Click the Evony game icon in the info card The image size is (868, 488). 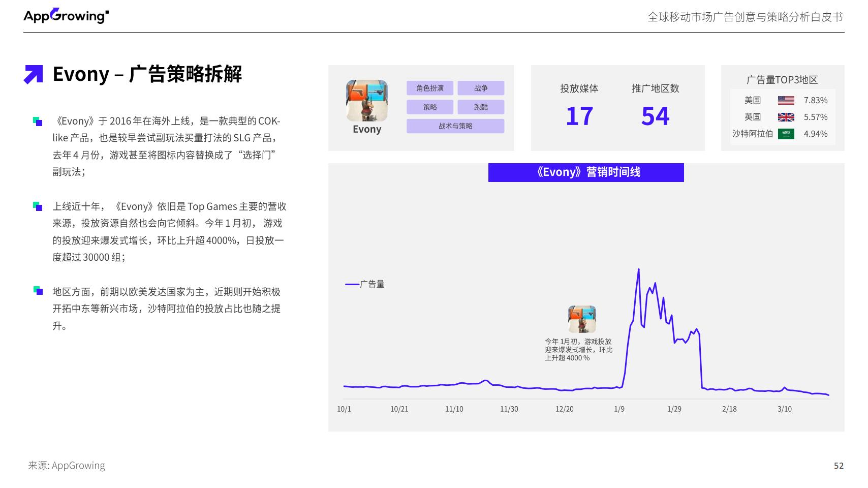point(367,101)
